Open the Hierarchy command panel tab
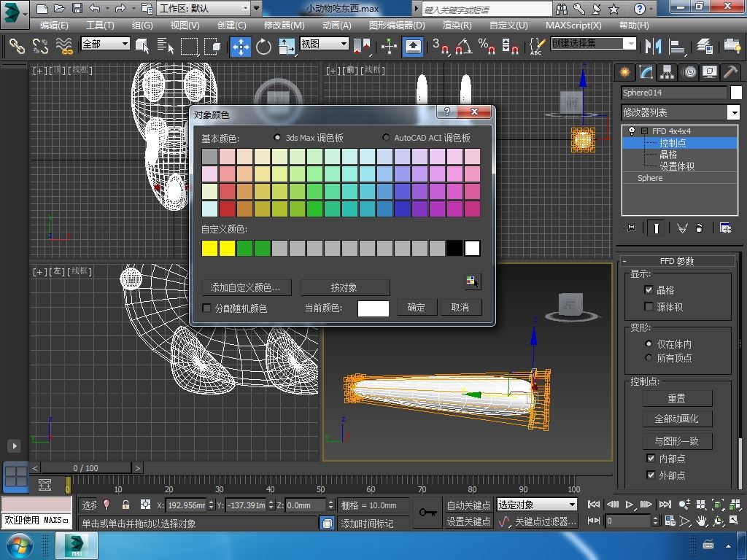747x560 pixels. coord(667,72)
